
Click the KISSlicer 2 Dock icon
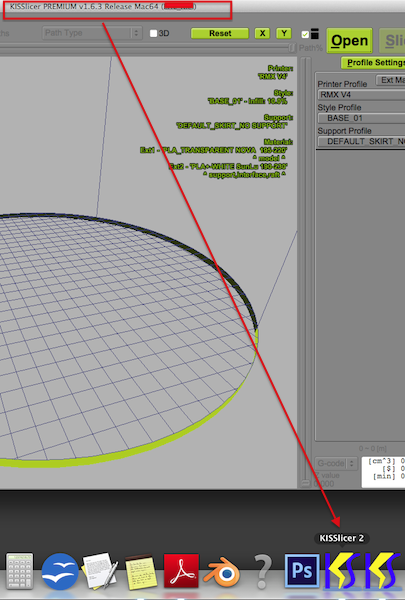point(342,571)
